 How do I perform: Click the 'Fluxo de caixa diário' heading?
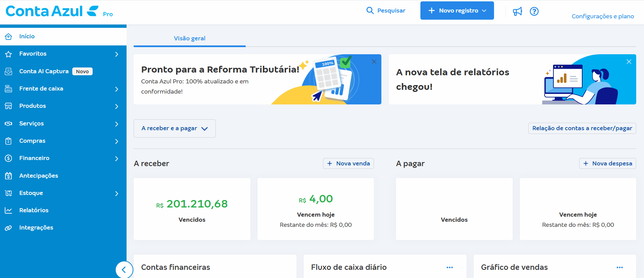pyautogui.click(x=349, y=267)
